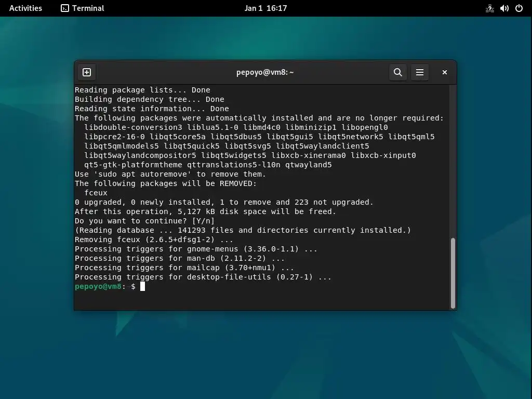Click the 'no longer required' header line

(259, 118)
